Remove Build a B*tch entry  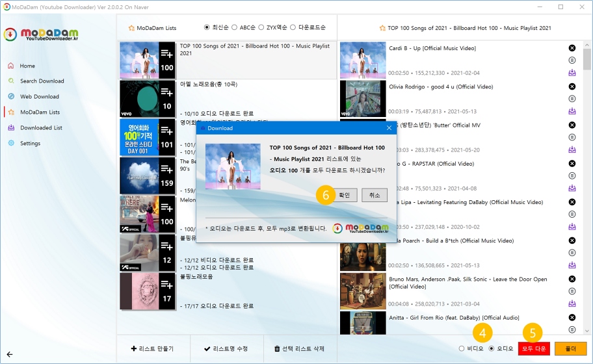pyautogui.click(x=572, y=240)
